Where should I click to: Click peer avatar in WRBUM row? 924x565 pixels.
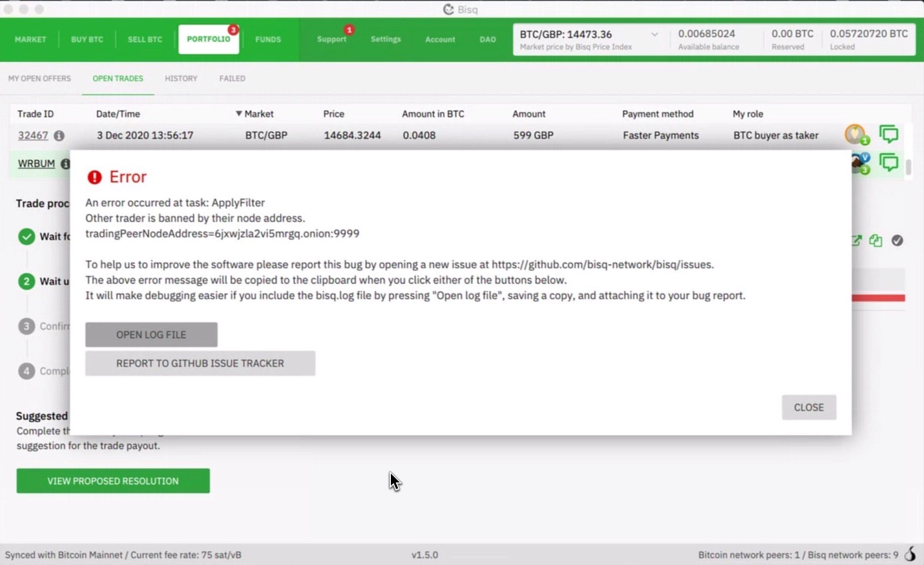pyautogui.click(x=860, y=163)
